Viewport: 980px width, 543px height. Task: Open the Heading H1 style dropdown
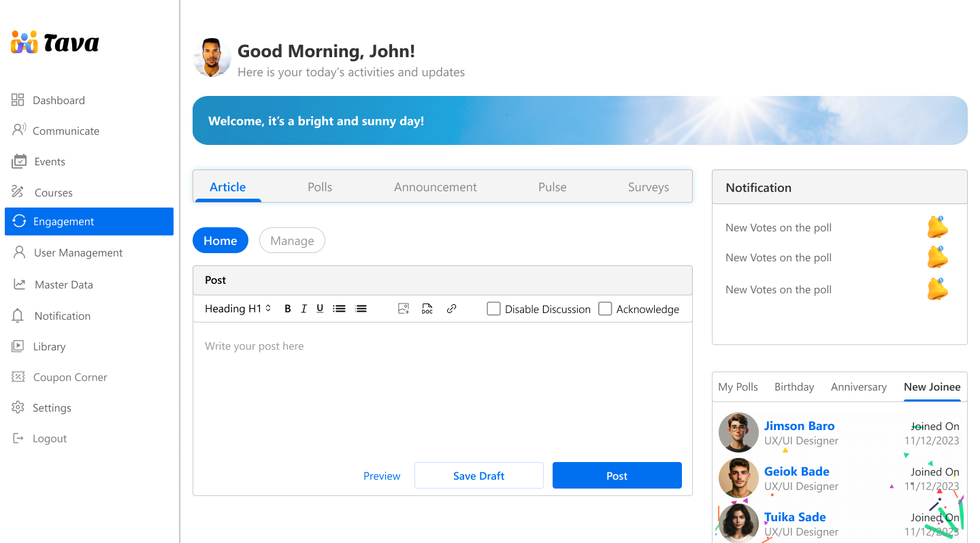[x=238, y=309]
